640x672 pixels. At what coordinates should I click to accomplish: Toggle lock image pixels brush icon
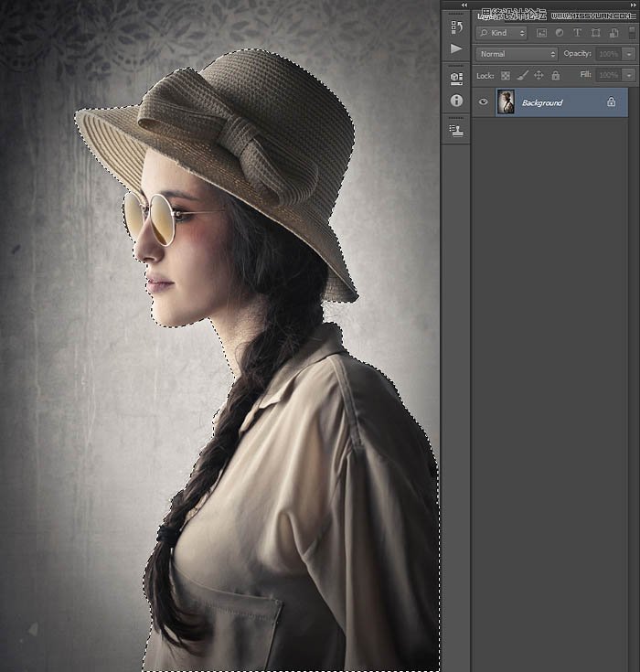pos(522,75)
